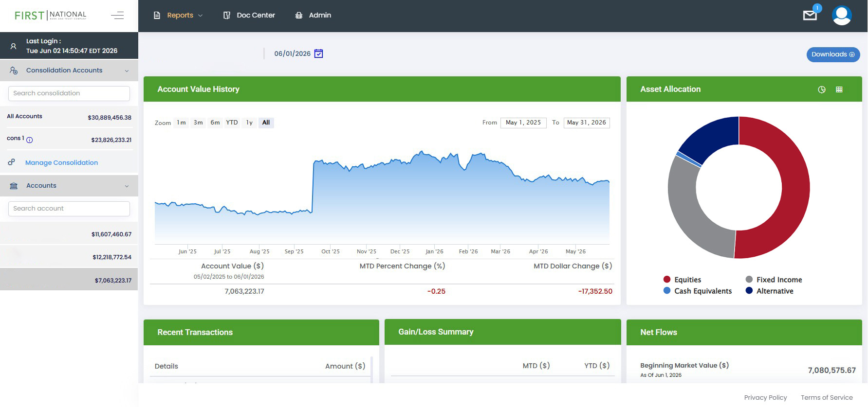The height and width of the screenshot is (407, 868).
Task: Click the Downloads button
Action: (833, 54)
